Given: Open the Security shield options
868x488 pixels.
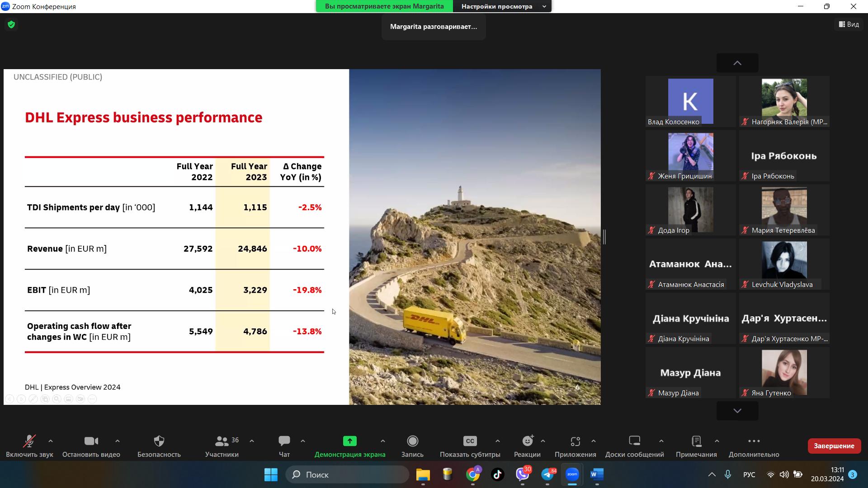Looking at the screenshot, I should pyautogui.click(x=159, y=441).
